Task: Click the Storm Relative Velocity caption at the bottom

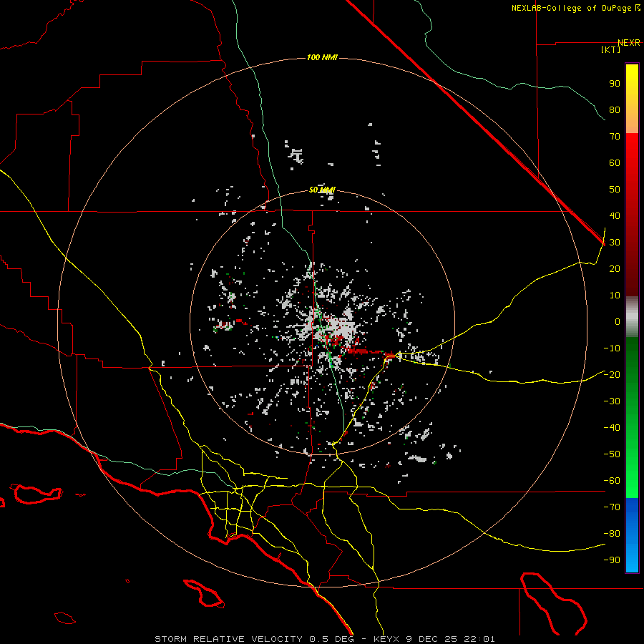Action: tap(325, 639)
